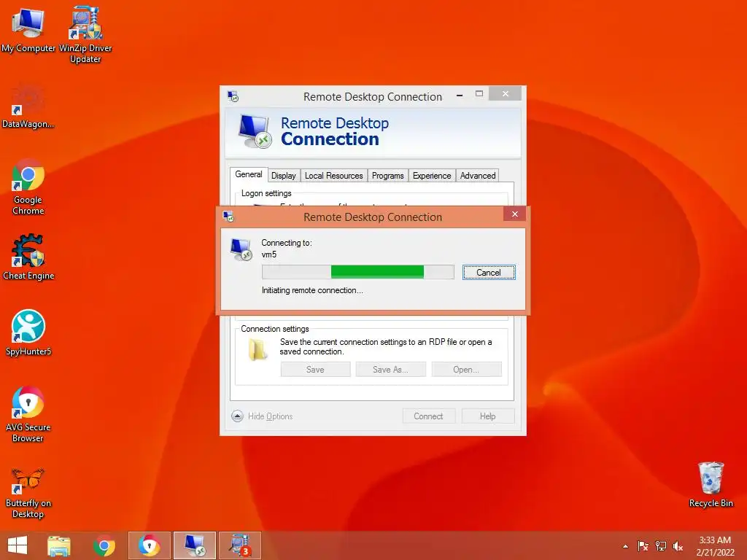Click the vm5 computer name text
Viewport: 747px width, 560px height.
268,254
